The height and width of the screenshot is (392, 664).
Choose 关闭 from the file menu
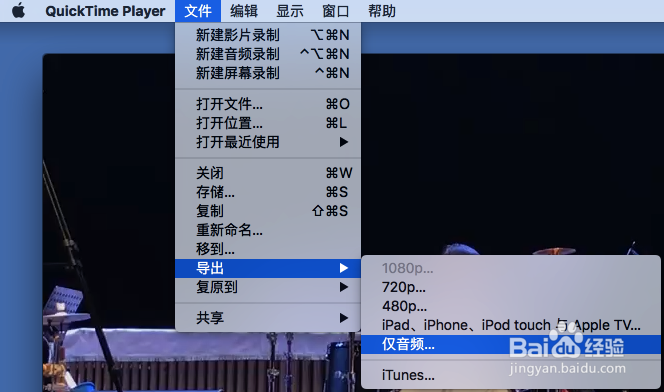coord(268,173)
